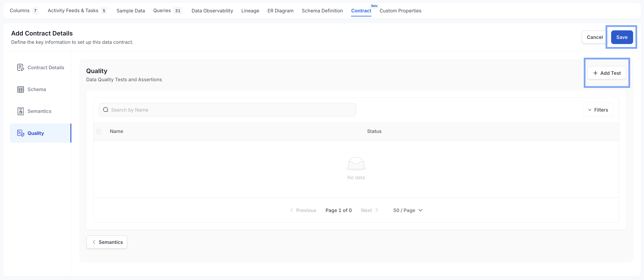Open the 50 / Page size dropdown
The height and width of the screenshot is (280, 644).
pyautogui.click(x=408, y=210)
